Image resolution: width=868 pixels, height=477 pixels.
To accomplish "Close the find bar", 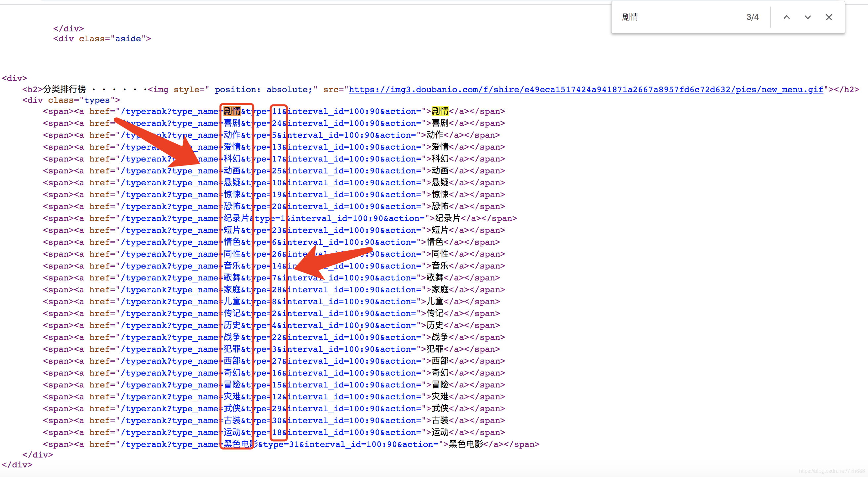I will point(829,17).
